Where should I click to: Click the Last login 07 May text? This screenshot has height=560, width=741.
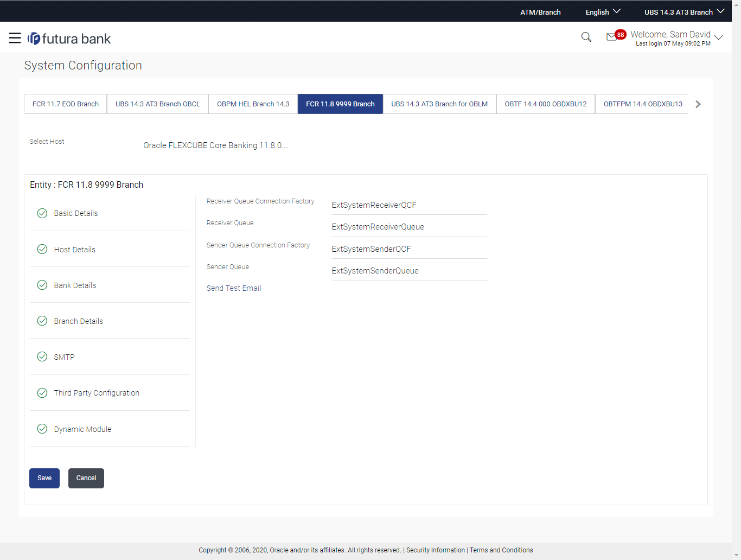click(673, 43)
